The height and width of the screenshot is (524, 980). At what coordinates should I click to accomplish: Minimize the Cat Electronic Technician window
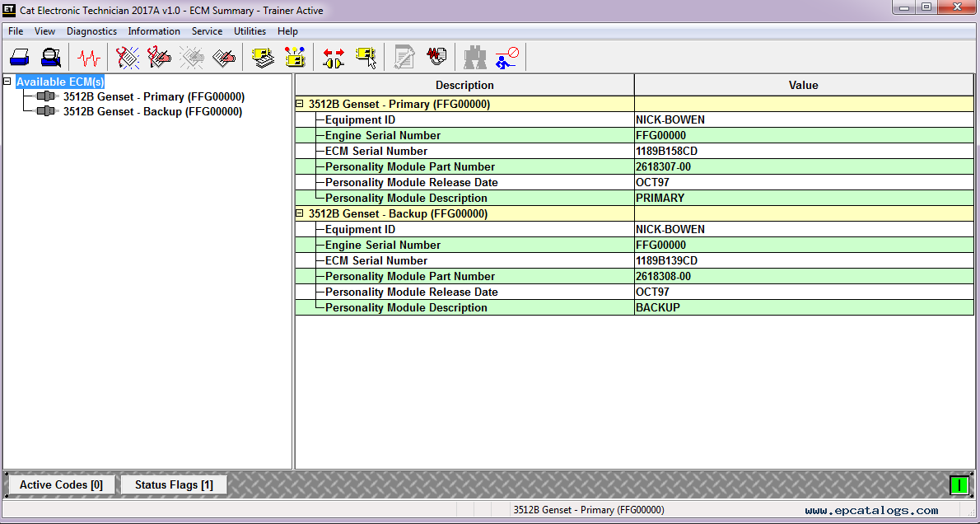tap(903, 7)
